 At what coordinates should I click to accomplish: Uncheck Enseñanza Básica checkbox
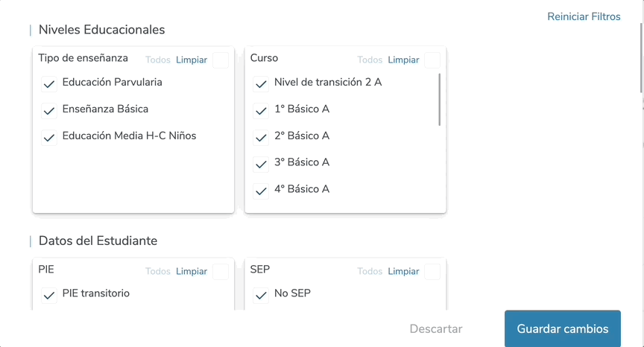click(x=49, y=111)
